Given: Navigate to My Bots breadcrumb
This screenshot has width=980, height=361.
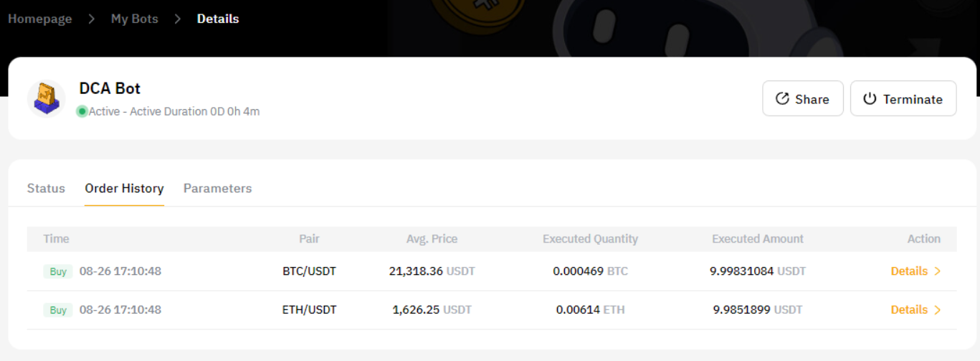Looking at the screenshot, I should 135,19.
